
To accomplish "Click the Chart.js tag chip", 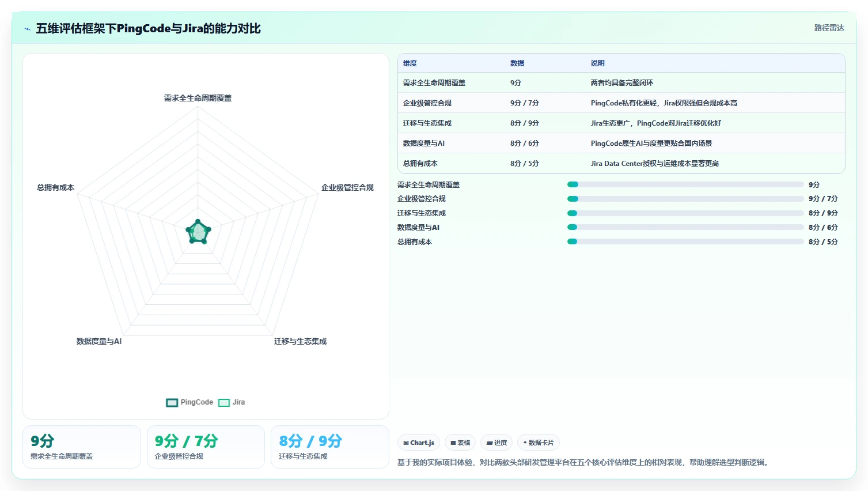I will pos(419,443).
